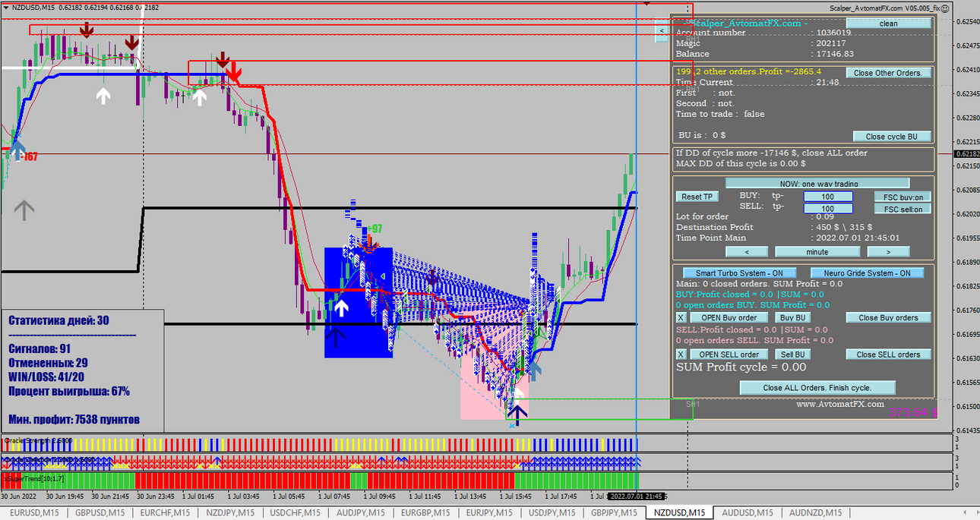Click the 'Time to trade : false' line

720,114
